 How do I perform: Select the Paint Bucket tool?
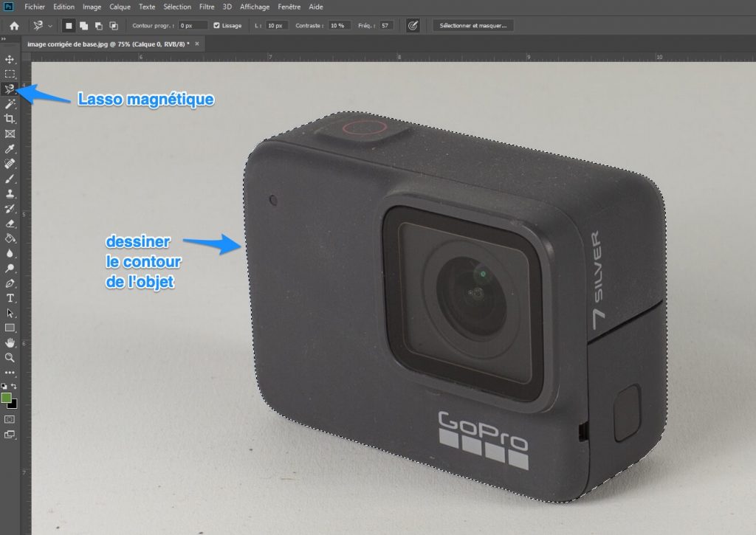10,238
